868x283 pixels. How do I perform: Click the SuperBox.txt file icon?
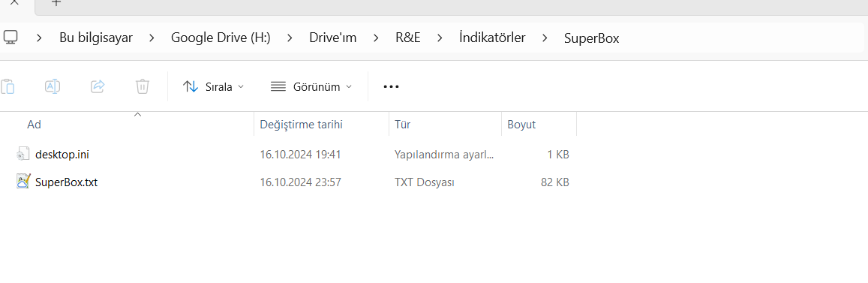coord(23,181)
